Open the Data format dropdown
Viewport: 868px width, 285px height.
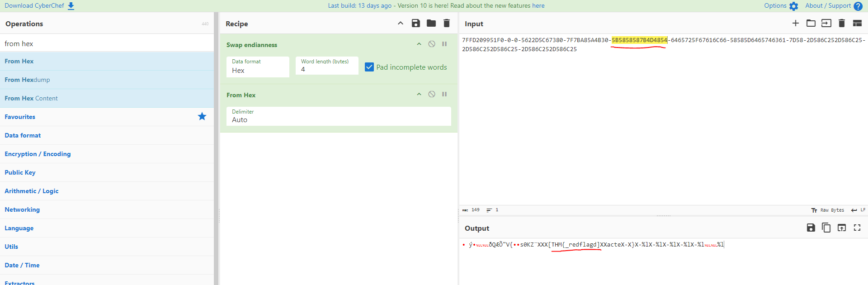[258, 67]
